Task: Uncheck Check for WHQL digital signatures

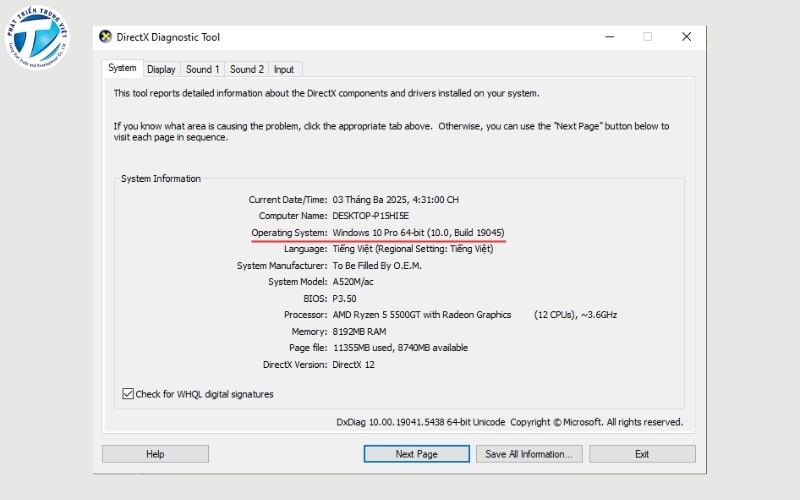Action: pos(128,394)
